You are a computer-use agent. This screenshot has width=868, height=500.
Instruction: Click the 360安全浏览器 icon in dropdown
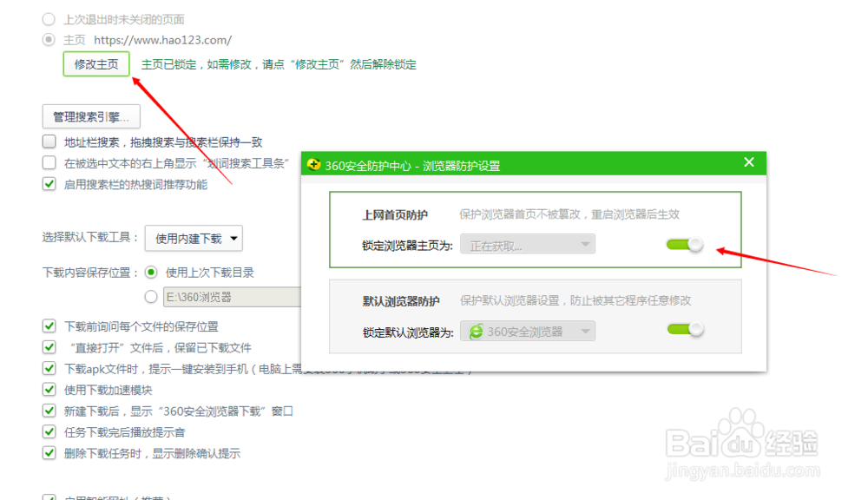click(x=476, y=331)
